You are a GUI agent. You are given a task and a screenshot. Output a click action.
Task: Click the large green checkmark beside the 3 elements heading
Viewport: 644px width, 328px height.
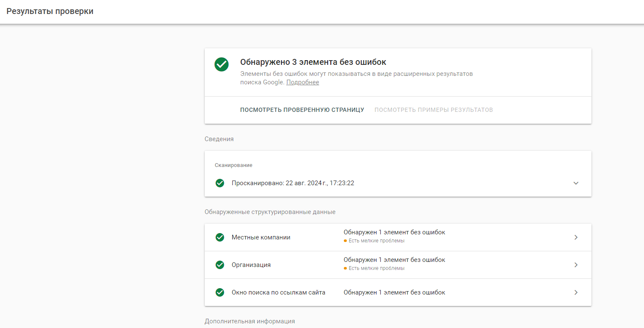click(221, 64)
